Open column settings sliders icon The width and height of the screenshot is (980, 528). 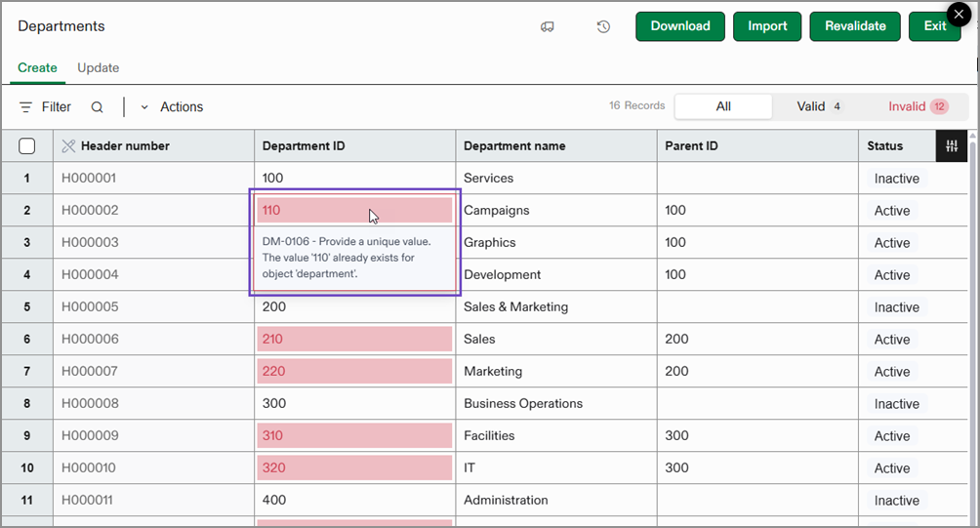[x=952, y=145]
